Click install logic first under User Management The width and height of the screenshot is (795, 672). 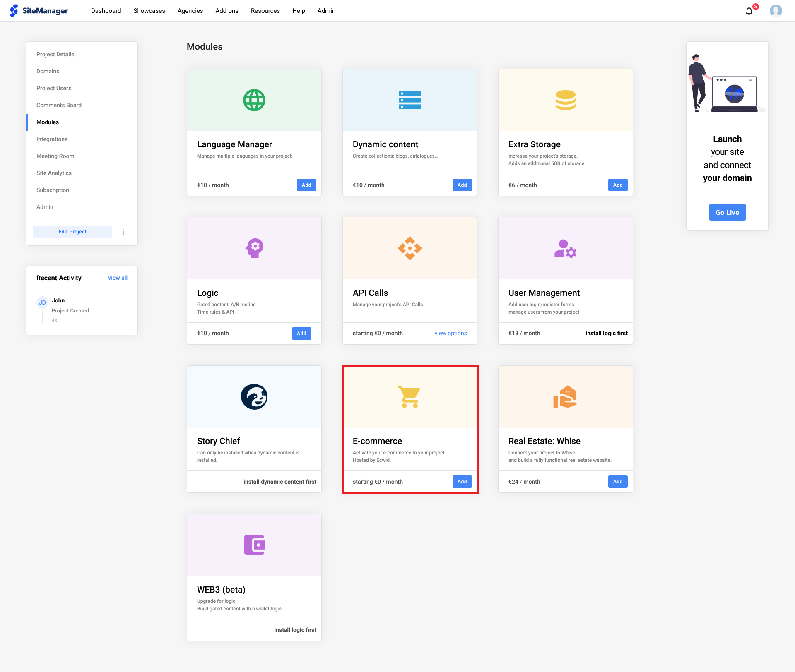(x=606, y=333)
